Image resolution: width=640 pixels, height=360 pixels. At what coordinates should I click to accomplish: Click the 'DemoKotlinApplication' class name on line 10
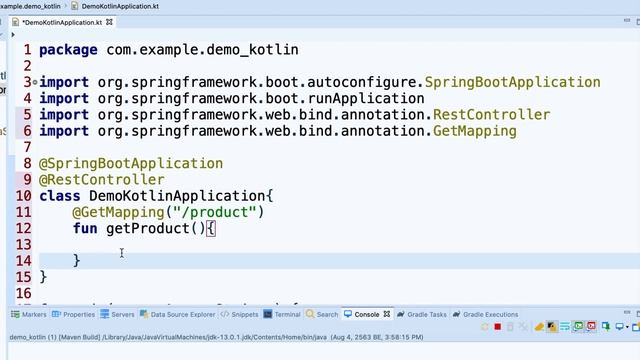177,196
